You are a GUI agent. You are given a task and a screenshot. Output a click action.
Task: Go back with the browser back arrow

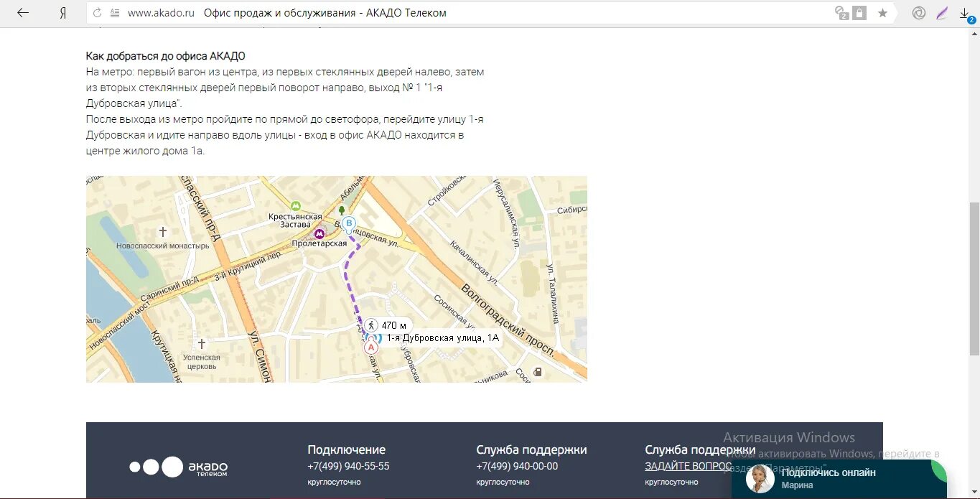pyautogui.click(x=23, y=13)
